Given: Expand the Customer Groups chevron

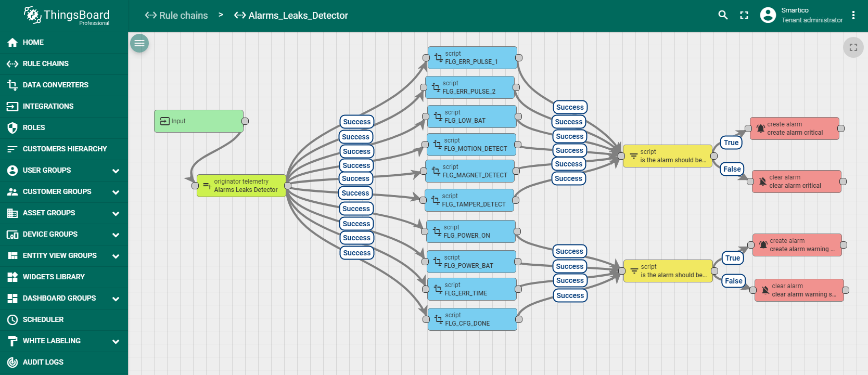Looking at the screenshot, I should 116,192.
